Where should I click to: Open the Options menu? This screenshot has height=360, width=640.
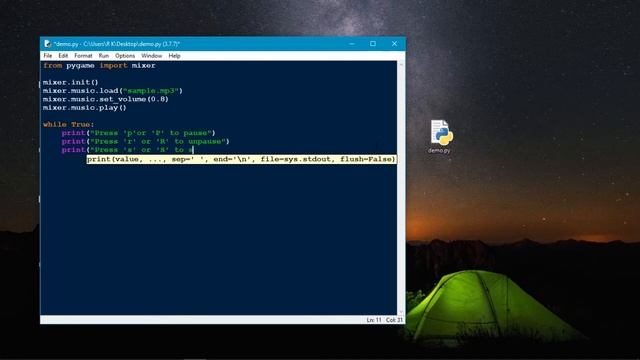point(125,56)
